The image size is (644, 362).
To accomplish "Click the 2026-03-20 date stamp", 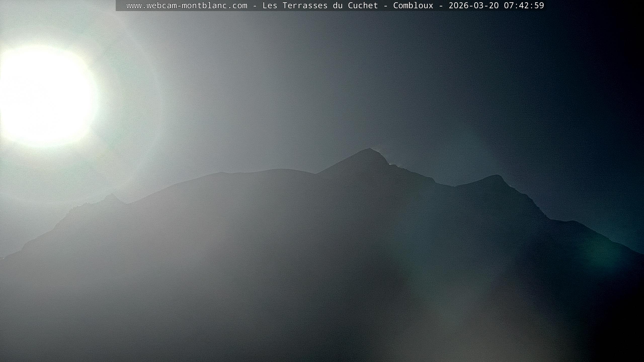I will [x=473, y=6].
